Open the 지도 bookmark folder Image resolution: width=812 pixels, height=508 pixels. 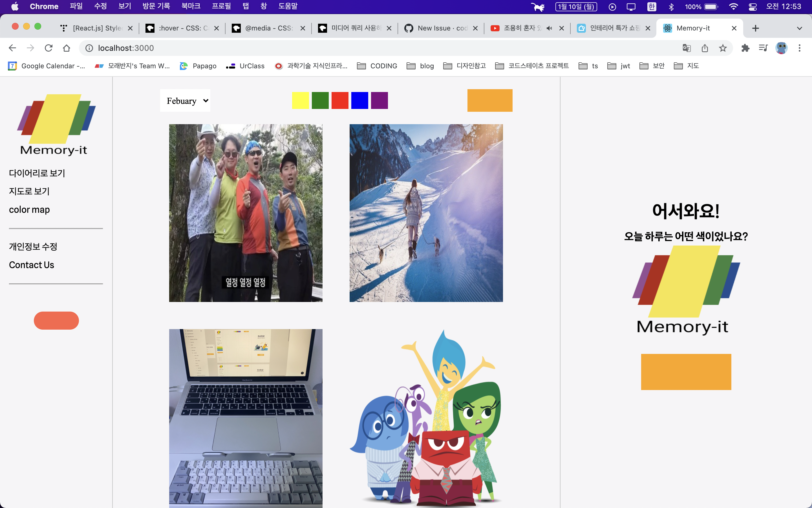click(687, 66)
